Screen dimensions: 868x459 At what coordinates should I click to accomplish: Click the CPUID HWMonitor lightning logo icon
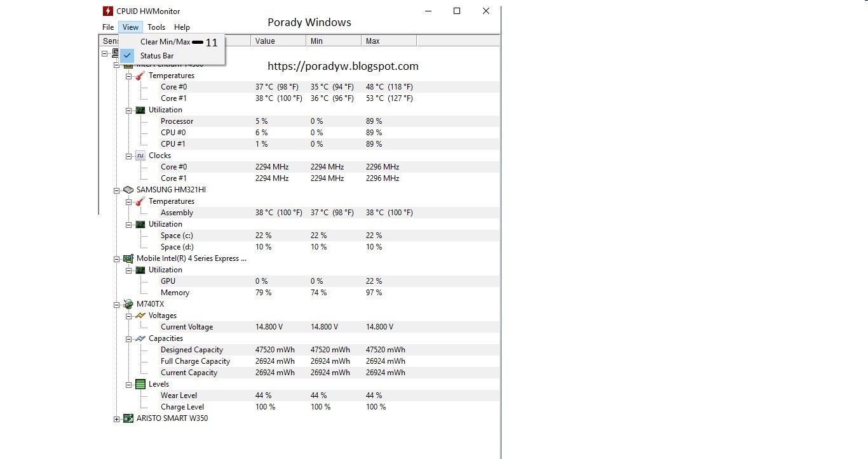[x=108, y=11]
